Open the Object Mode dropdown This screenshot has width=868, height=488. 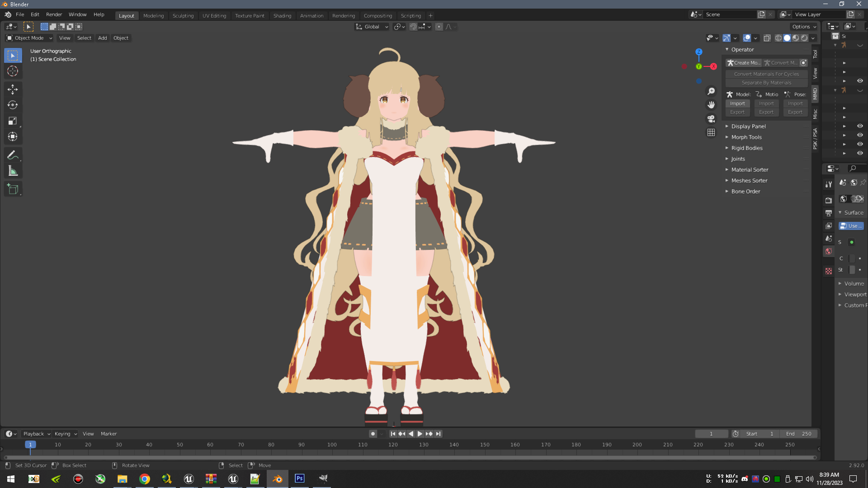point(29,38)
